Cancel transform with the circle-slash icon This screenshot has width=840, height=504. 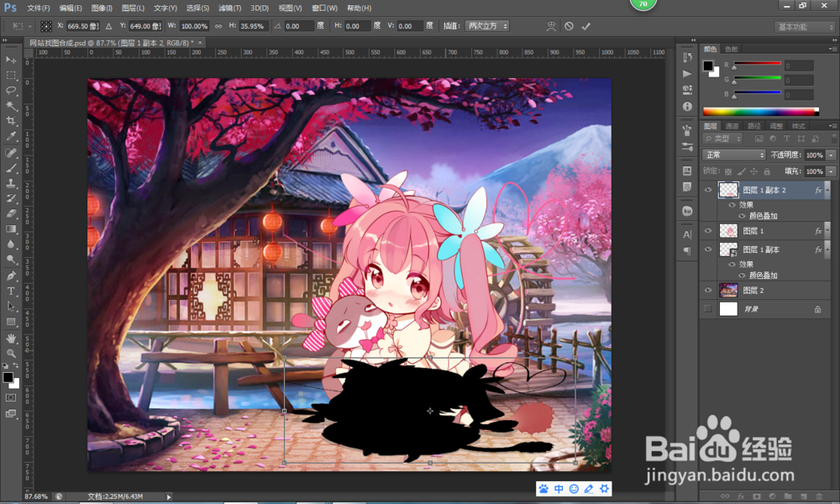[x=569, y=26]
